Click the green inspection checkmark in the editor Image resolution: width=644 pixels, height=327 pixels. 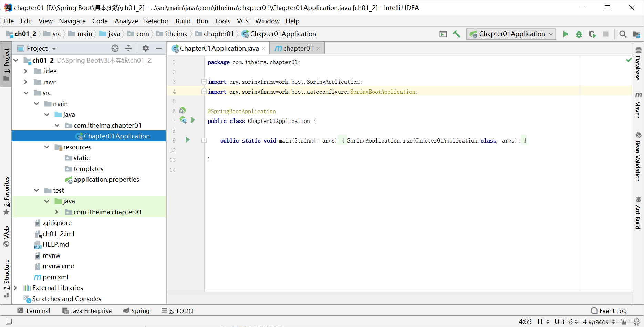(x=629, y=60)
